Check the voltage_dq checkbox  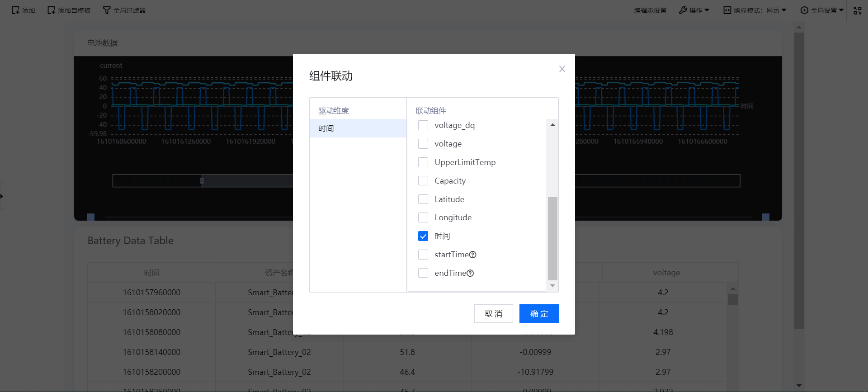point(423,125)
